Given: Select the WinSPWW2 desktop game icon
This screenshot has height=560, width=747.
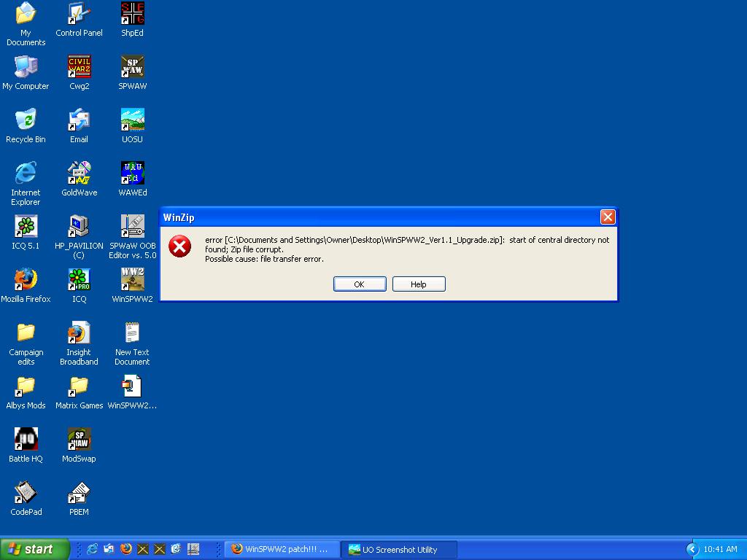Looking at the screenshot, I should tap(132, 280).
